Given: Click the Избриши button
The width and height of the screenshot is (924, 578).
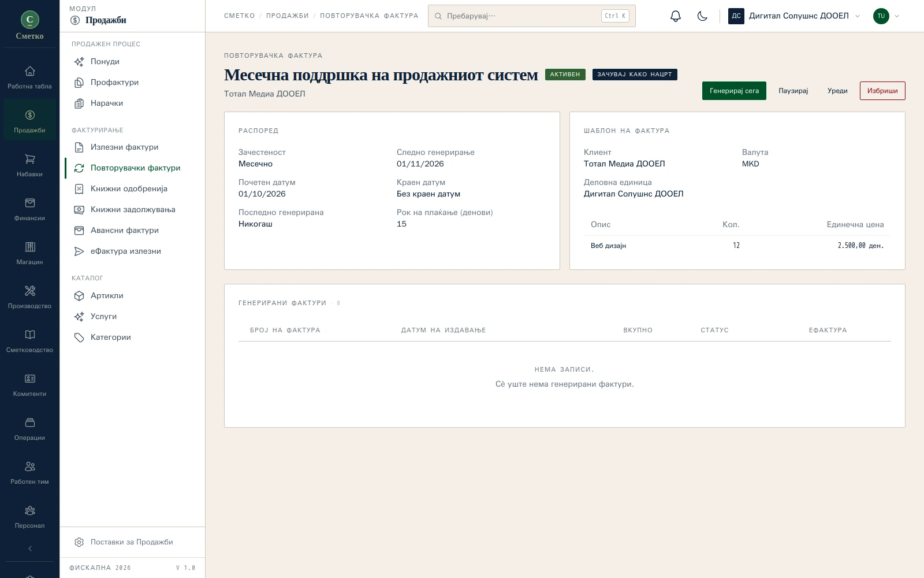Looking at the screenshot, I should (882, 91).
